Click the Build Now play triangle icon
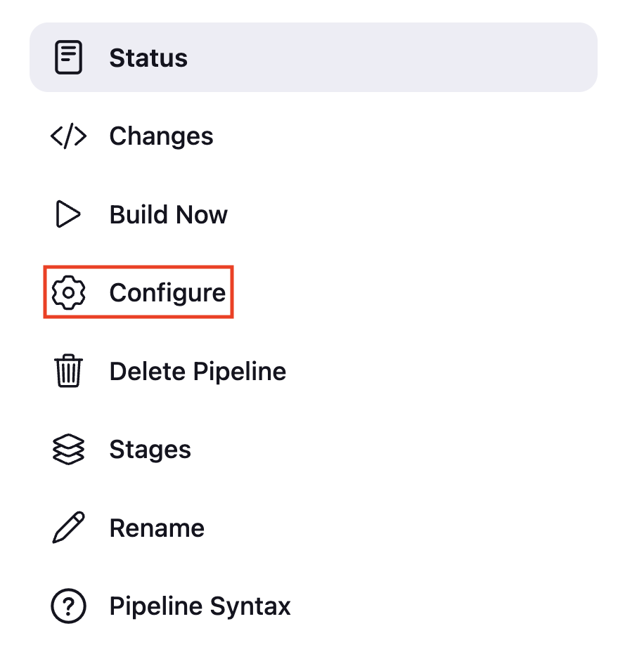This screenshot has height=645, width=644. click(x=68, y=214)
